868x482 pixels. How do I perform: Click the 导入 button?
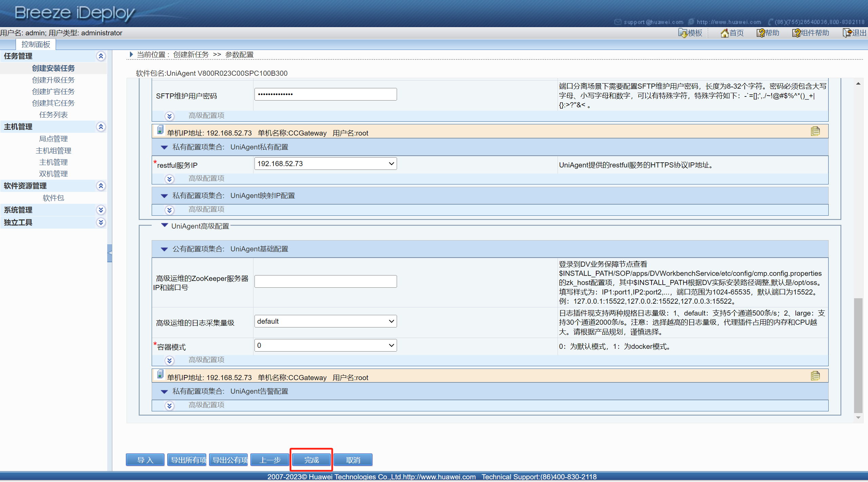click(x=145, y=460)
